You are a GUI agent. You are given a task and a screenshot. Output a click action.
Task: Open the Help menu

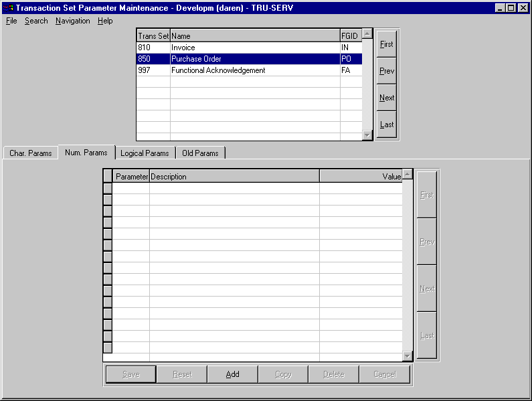point(105,21)
